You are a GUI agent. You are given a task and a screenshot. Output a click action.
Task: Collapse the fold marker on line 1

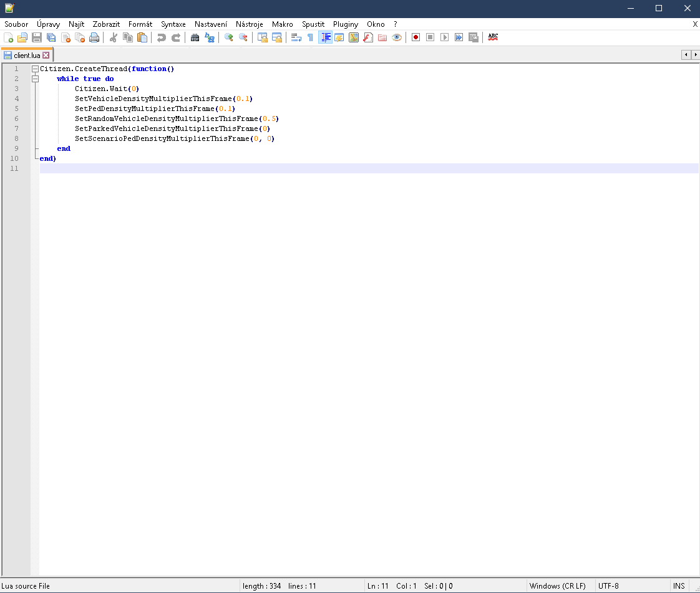tap(35, 69)
